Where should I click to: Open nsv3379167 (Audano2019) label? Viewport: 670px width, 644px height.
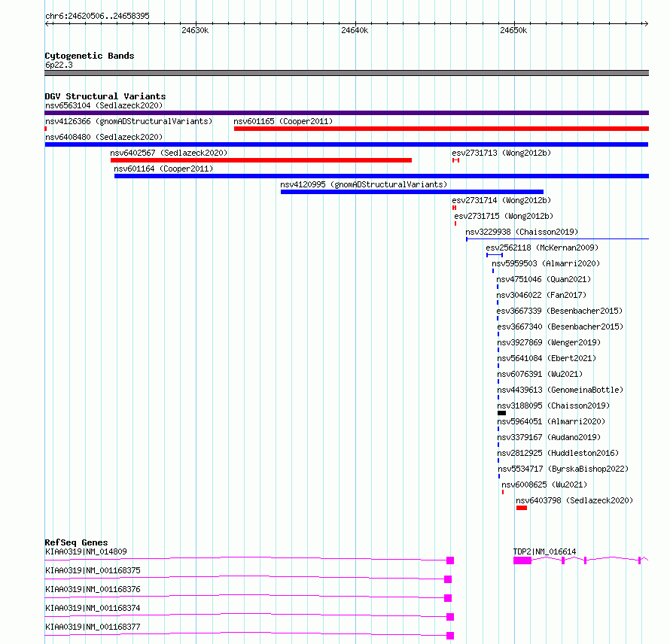coord(549,437)
